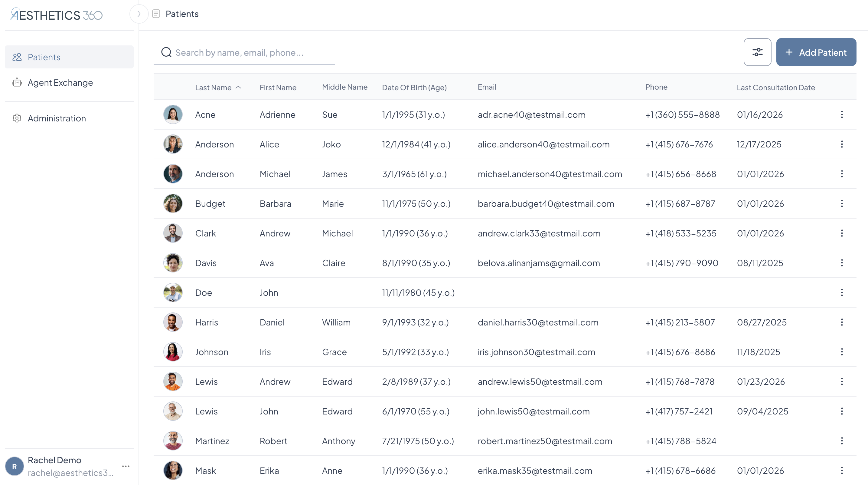Open the Agent Exchange section
Viewport: 868px width, 485px height.
pos(60,83)
